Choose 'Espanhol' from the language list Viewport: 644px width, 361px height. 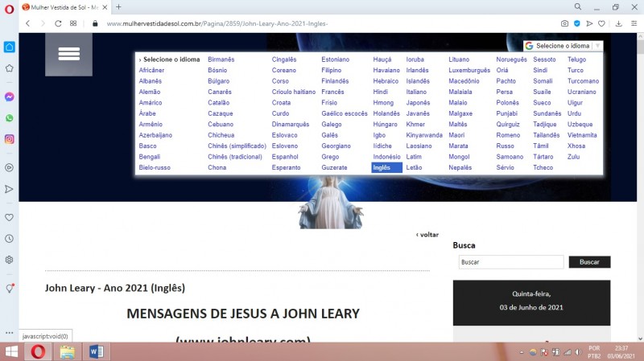click(285, 157)
